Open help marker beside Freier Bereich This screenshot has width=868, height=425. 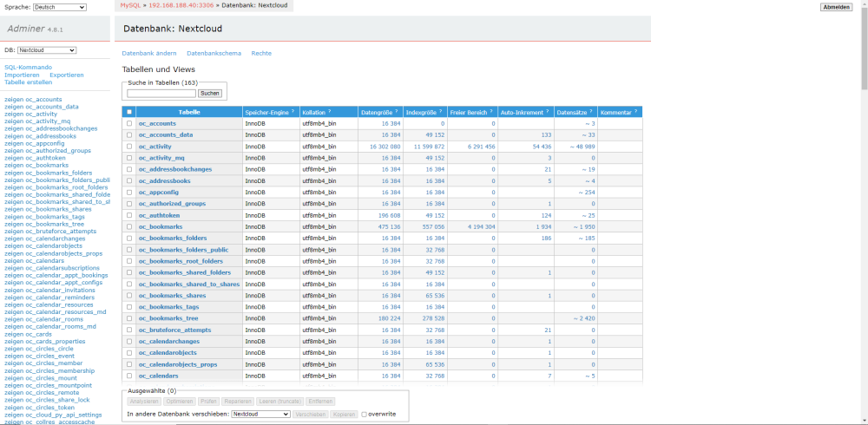491,111
